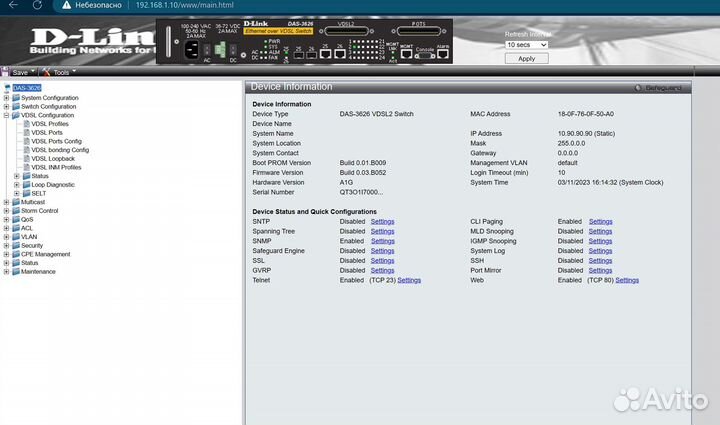Image resolution: width=720 pixels, height=425 pixels.
Task: Expand Storm Control tree node
Action: pyautogui.click(x=6, y=211)
